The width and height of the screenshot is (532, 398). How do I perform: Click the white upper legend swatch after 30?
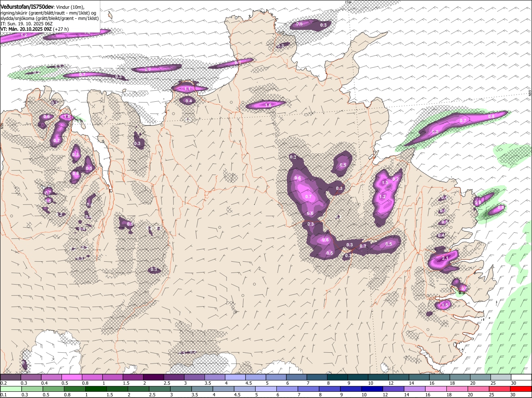[x=522, y=377]
